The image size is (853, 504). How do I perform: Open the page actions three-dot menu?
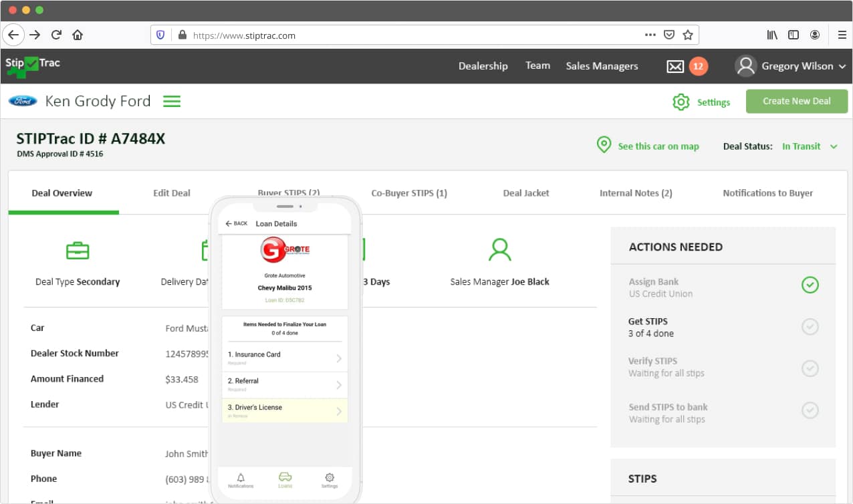tap(650, 35)
